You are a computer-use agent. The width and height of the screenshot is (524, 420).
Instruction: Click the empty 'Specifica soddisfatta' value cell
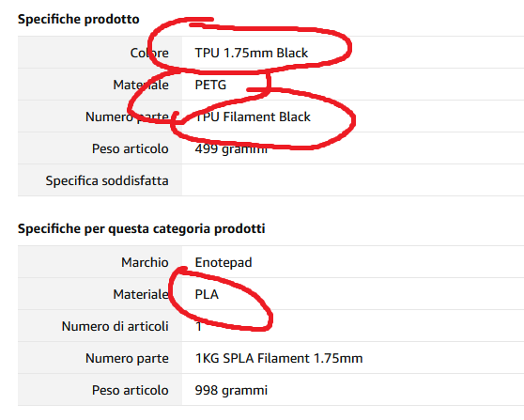(x=353, y=180)
